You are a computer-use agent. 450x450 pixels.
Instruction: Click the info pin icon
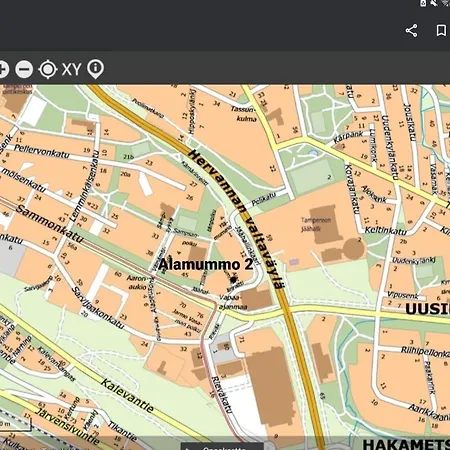pyautogui.click(x=95, y=69)
